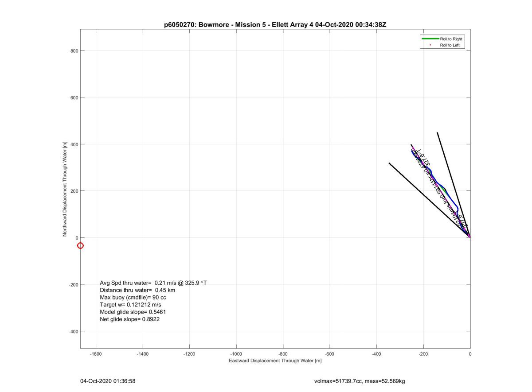
Task: Click the 400 tick on the northward axis
Action: pyautogui.click(x=74, y=144)
